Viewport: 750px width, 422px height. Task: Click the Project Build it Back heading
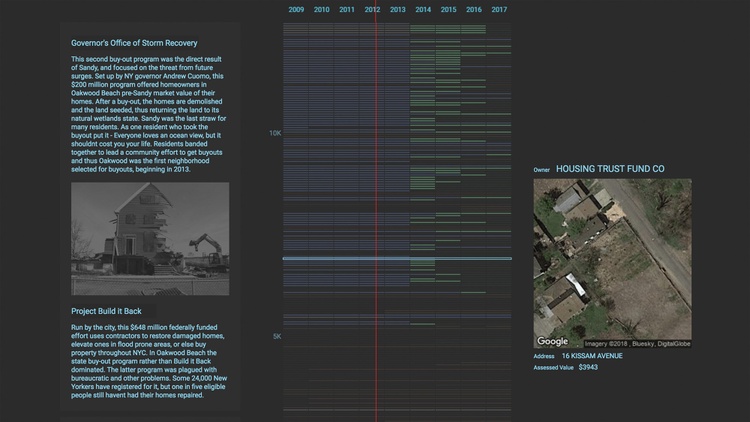(x=106, y=311)
